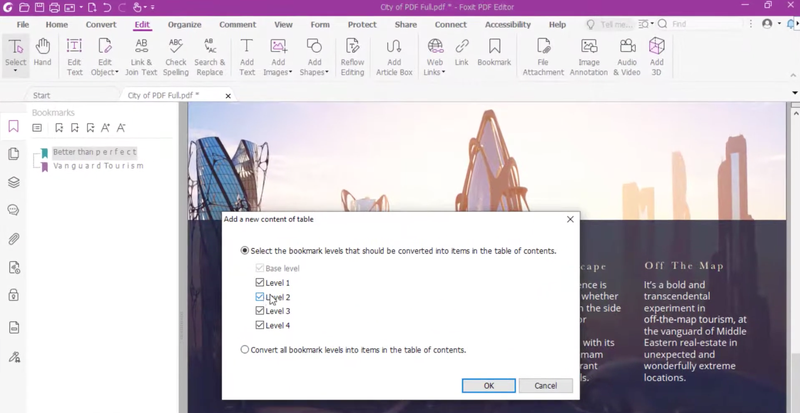This screenshot has height=413, width=800.
Task: Undo the last action
Action: [x=107, y=7]
